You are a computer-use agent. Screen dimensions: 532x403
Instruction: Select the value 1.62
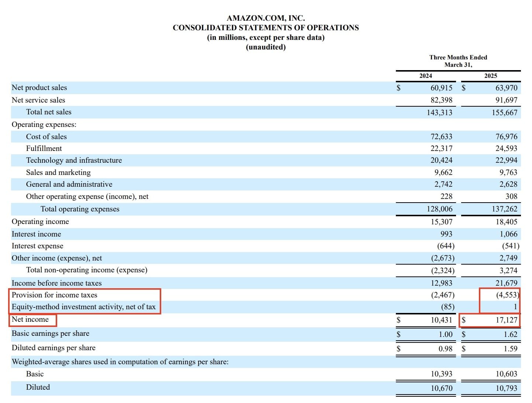click(x=511, y=334)
